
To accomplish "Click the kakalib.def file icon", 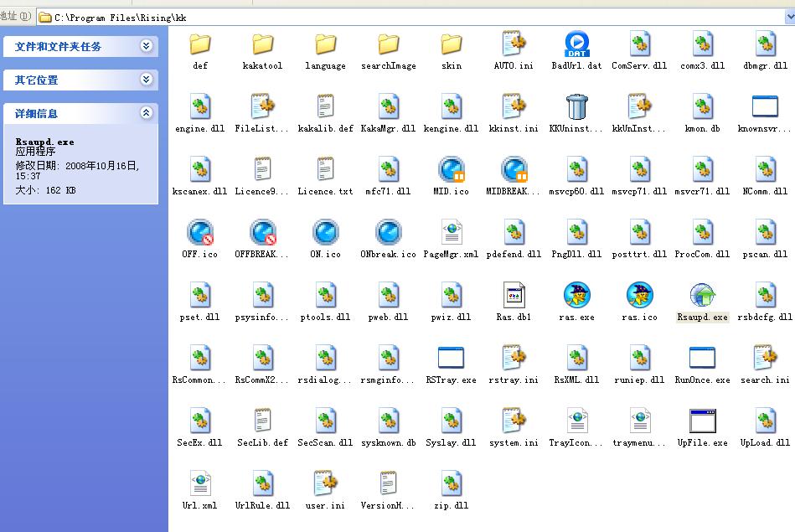I will pos(326,106).
